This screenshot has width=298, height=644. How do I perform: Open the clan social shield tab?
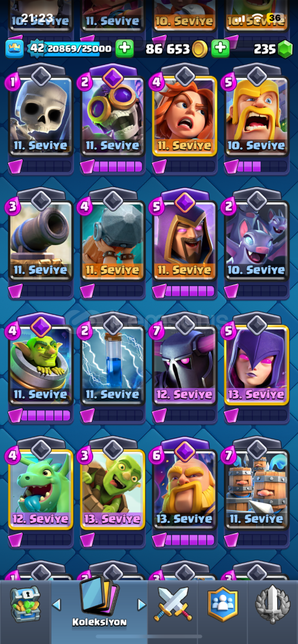point(223,603)
